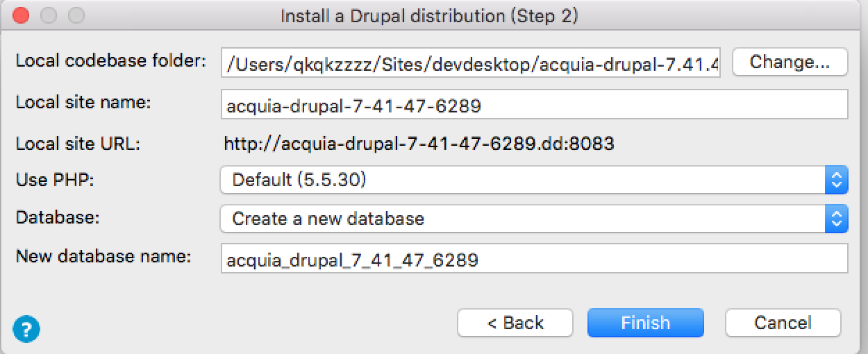Click the New database name label
The width and height of the screenshot is (868, 354).
(103, 257)
